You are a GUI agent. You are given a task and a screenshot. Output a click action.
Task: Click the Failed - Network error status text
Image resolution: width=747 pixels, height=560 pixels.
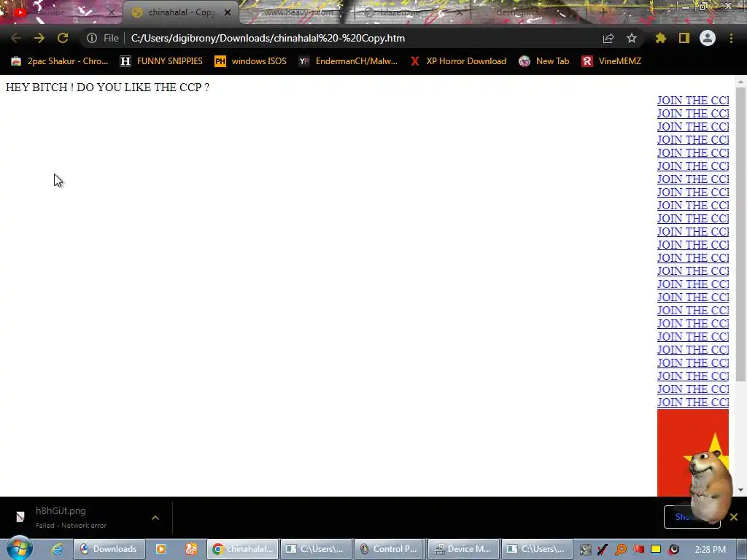coord(71,525)
